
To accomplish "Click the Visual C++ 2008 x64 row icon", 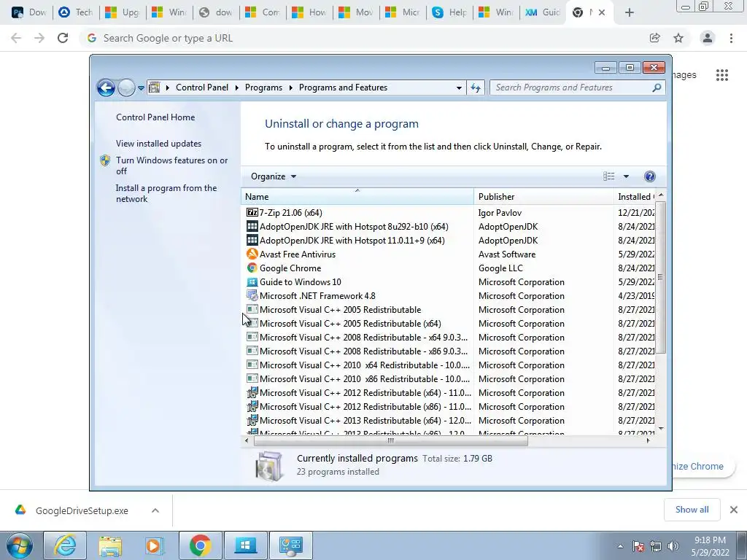I will click(252, 337).
